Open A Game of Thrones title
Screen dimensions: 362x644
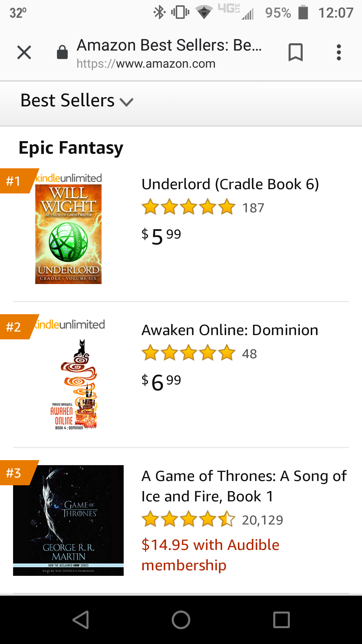click(x=244, y=486)
